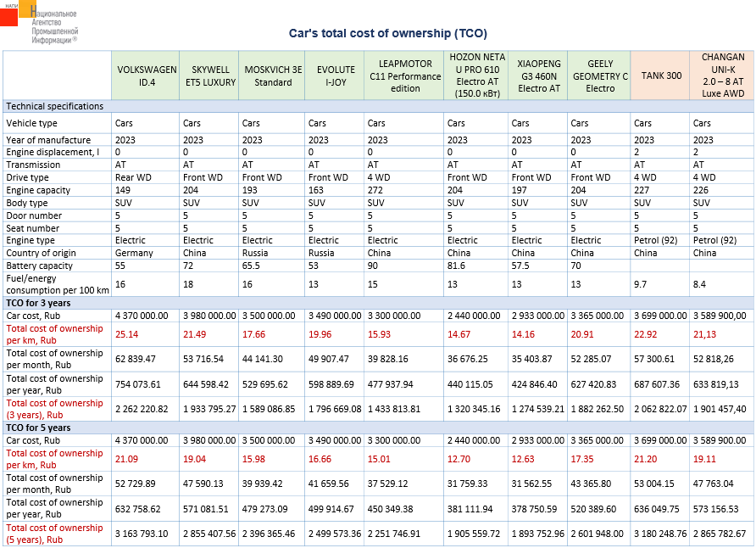The width and height of the screenshot is (756, 548).
Task: Select yearly cost value 636 049.75
Action: (x=657, y=509)
